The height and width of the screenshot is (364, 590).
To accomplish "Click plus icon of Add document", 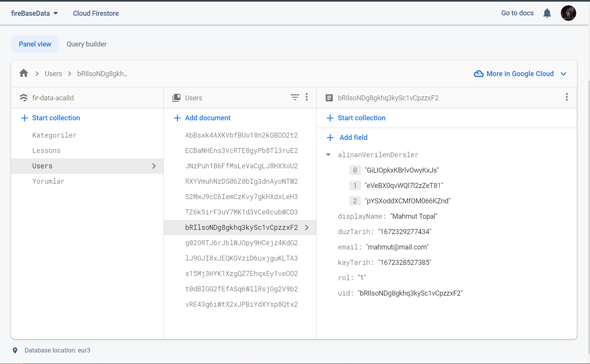I will coord(177,118).
